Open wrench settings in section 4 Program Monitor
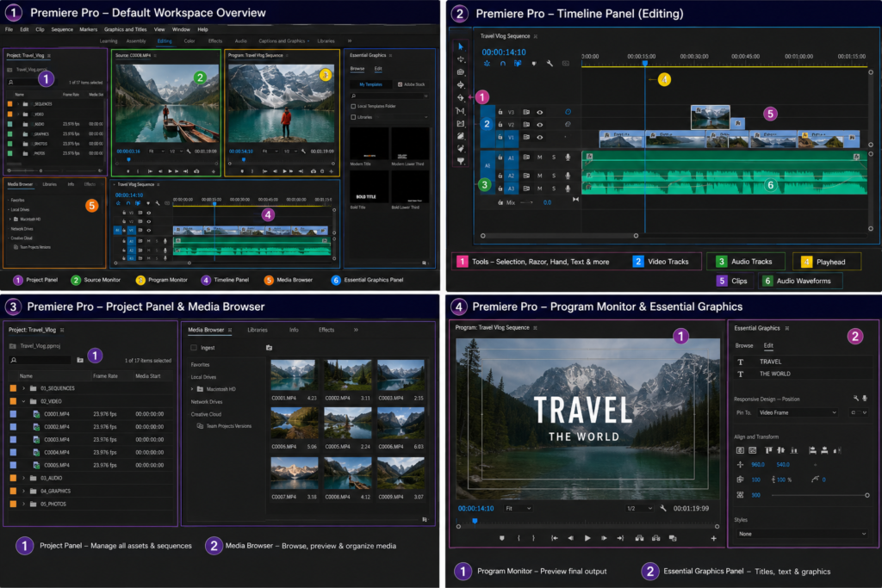The height and width of the screenshot is (588, 882). (663, 508)
